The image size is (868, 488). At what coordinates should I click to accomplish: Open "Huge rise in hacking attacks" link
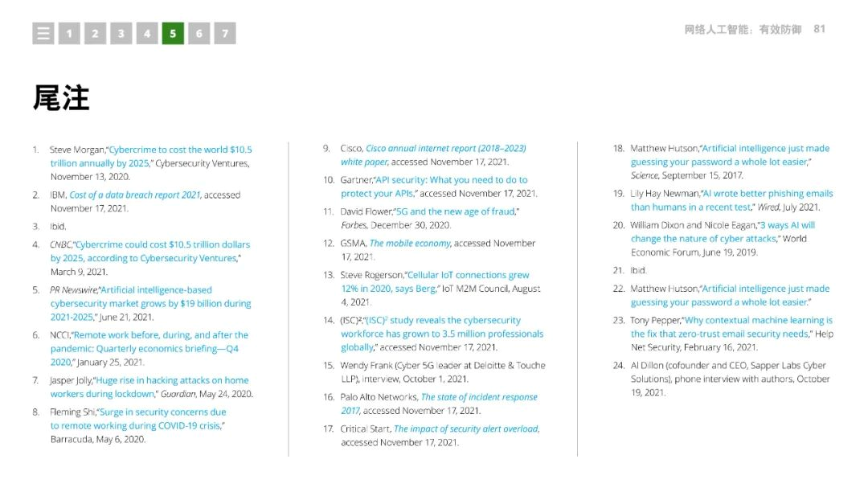click(x=172, y=380)
